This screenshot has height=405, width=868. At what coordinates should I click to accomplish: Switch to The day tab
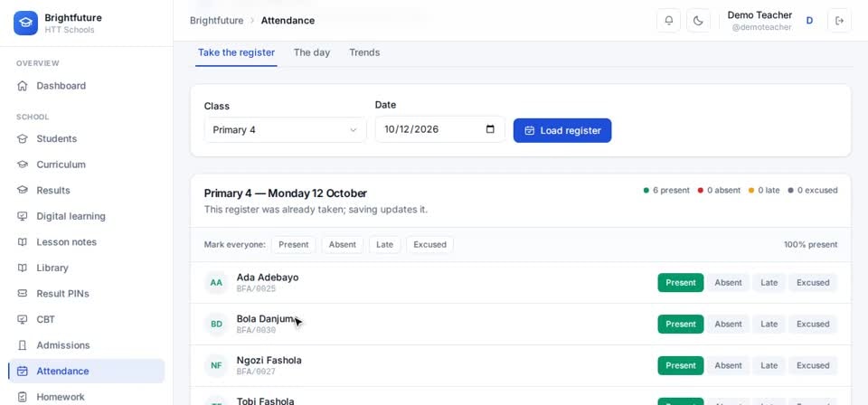pyautogui.click(x=312, y=52)
